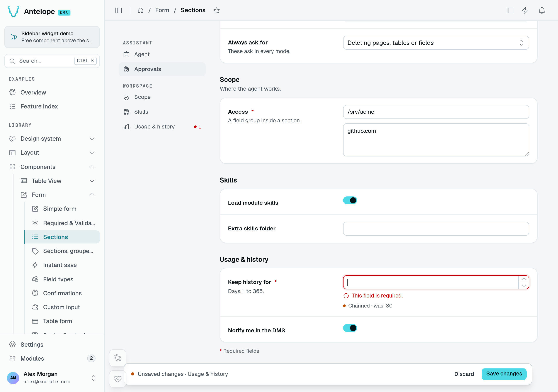Turn off Notify me in the DMS

(x=350, y=328)
